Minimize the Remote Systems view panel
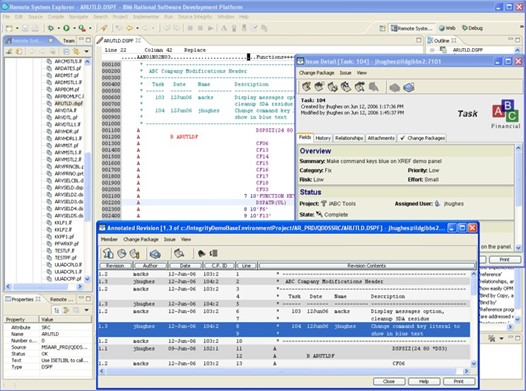 click(81, 40)
